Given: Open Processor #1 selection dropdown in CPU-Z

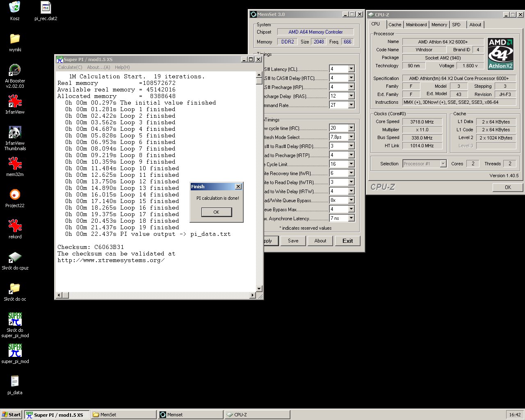Looking at the screenshot, I should coord(443,164).
